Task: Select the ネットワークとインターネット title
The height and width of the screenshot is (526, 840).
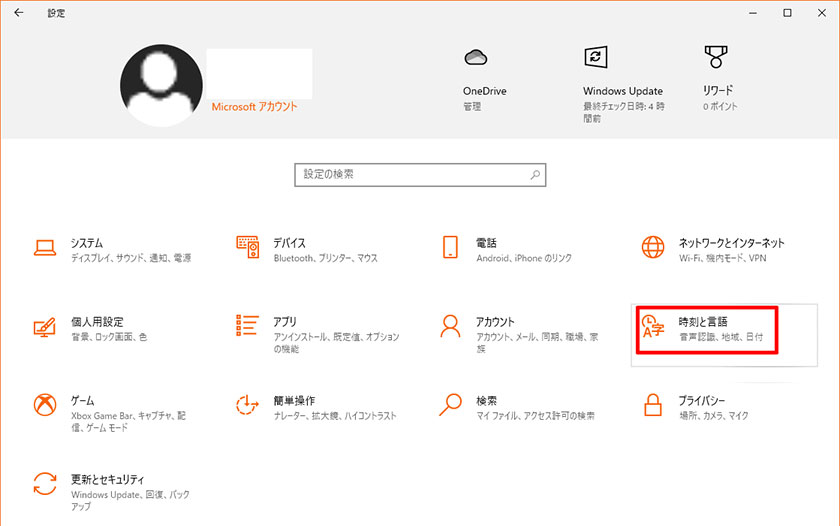Action: click(732, 243)
